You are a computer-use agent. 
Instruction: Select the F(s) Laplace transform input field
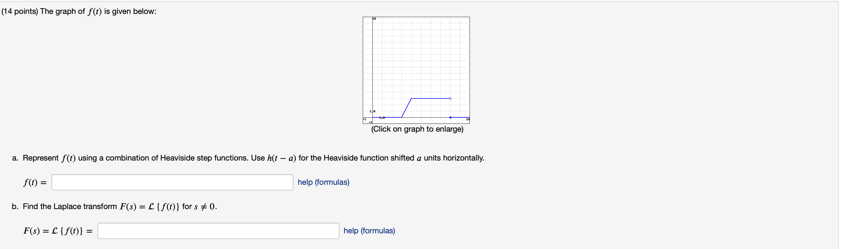coord(218,231)
